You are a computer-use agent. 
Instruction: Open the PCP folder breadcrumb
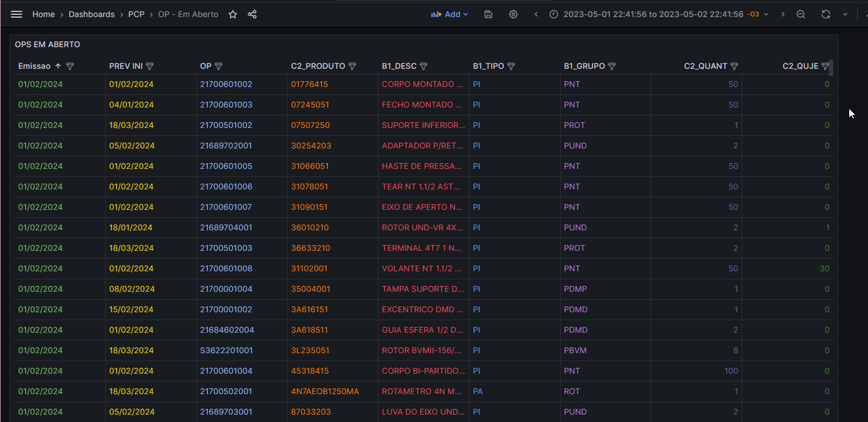(x=136, y=14)
